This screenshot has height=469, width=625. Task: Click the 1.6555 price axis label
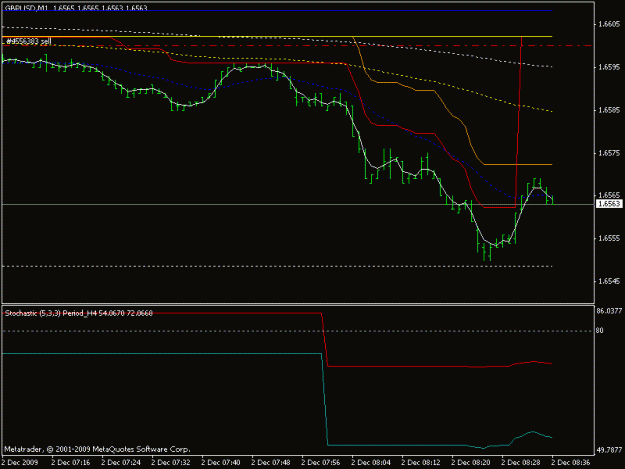click(x=609, y=238)
